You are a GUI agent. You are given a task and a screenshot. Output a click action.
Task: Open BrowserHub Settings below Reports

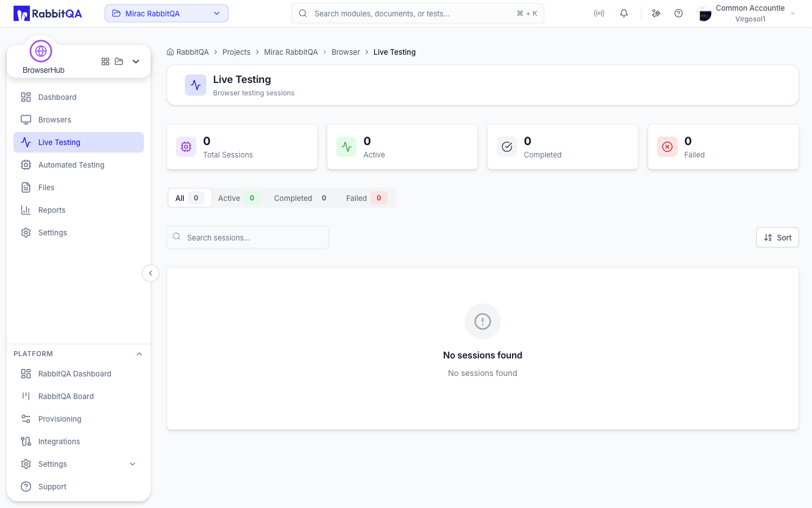point(78,233)
